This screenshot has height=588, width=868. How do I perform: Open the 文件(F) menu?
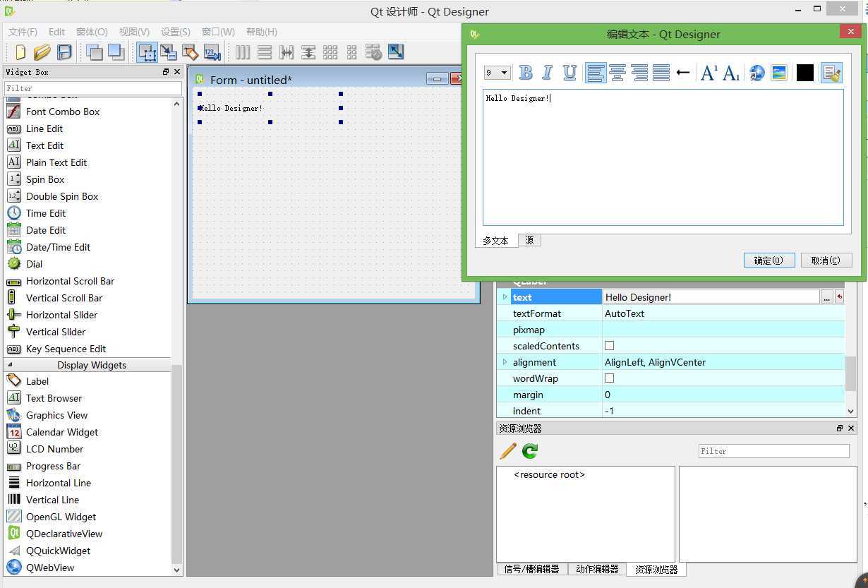tap(23, 32)
